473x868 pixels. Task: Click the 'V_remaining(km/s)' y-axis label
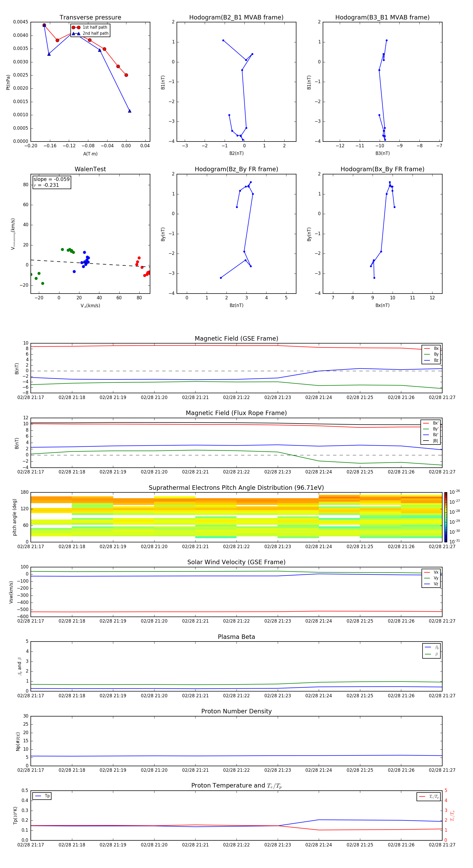tap(13, 234)
